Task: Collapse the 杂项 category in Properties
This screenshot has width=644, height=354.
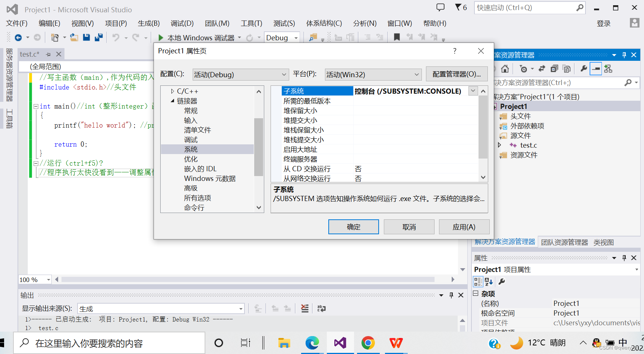Action: (476, 294)
